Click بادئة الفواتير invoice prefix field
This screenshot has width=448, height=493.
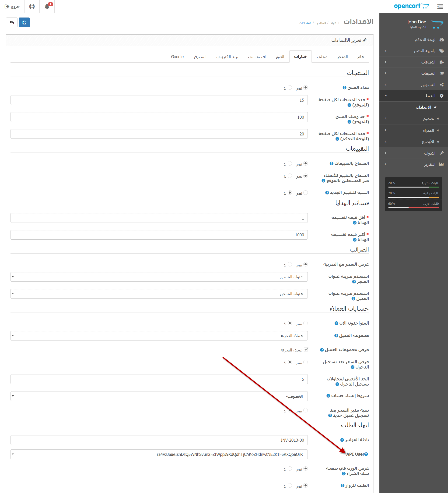[x=159, y=440]
